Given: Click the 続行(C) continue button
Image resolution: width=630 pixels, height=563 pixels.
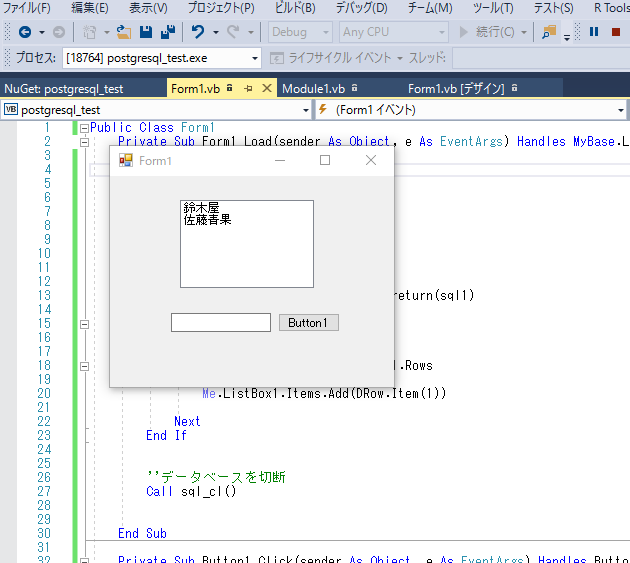Looking at the screenshot, I should click(492, 32).
